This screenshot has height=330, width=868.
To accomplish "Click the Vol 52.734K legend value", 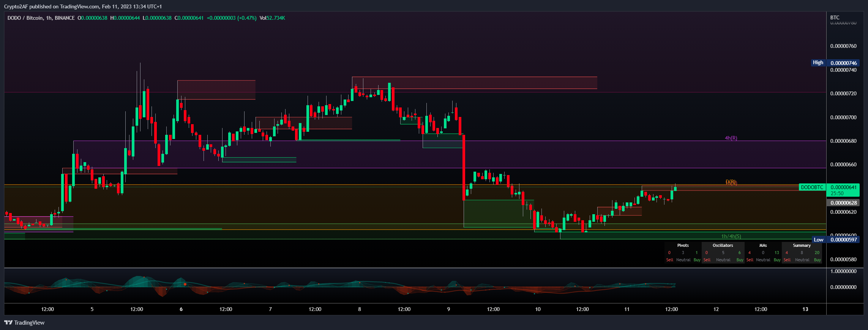I will [x=272, y=18].
